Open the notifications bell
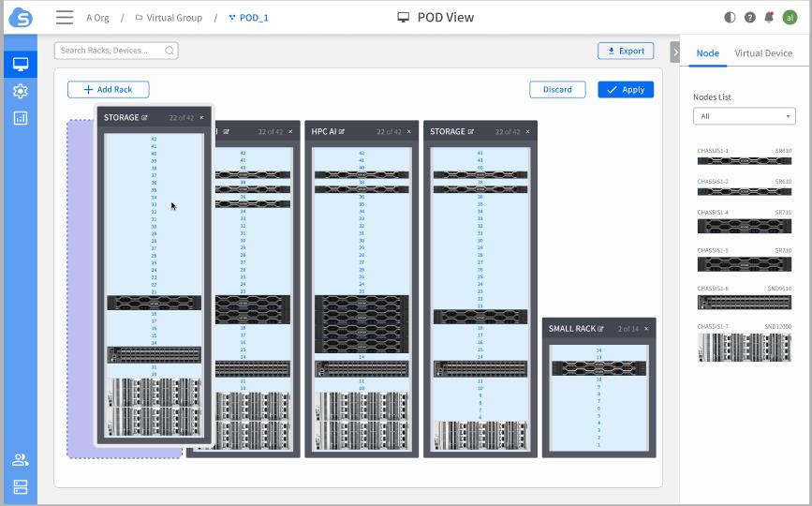This screenshot has width=812, height=506. (769, 17)
